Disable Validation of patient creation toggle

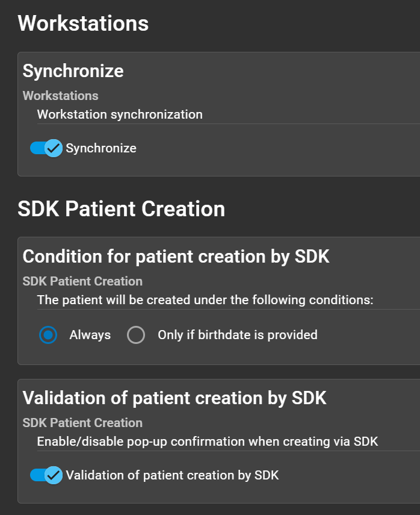[46, 475]
